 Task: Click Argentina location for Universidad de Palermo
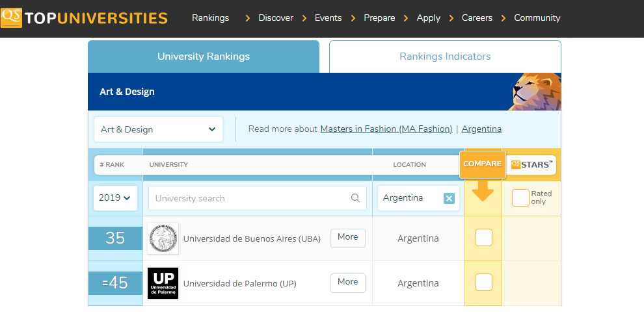click(x=418, y=283)
